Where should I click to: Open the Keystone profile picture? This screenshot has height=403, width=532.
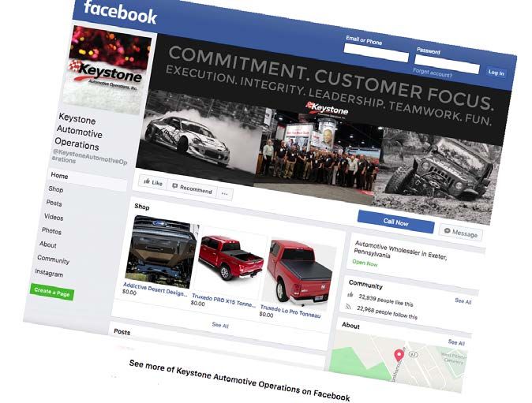[108, 70]
